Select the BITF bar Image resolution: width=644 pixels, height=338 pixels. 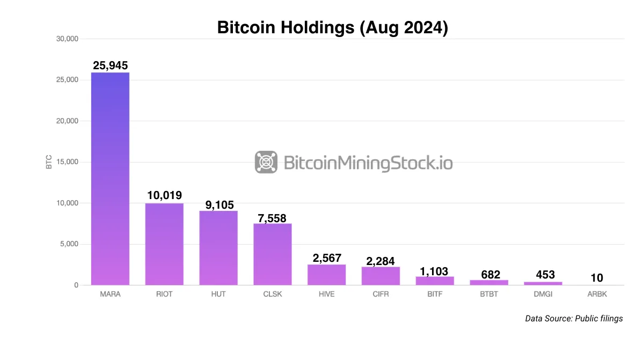[x=435, y=281]
